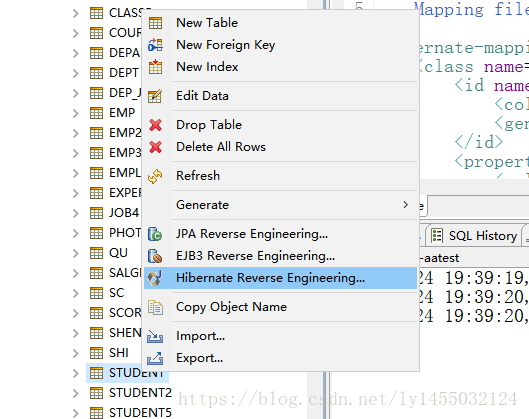Expand the JOB4 table node
529x419 pixels.
click(x=76, y=213)
